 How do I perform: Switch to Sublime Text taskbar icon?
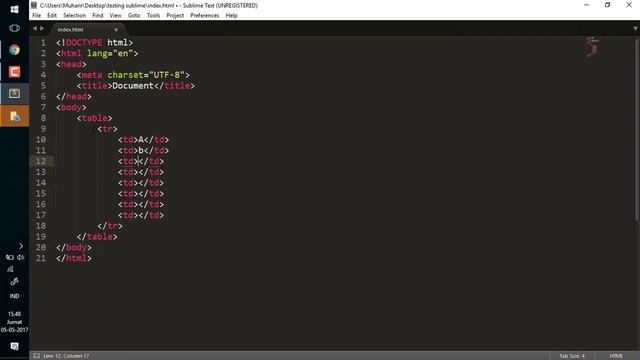(x=14, y=93)
